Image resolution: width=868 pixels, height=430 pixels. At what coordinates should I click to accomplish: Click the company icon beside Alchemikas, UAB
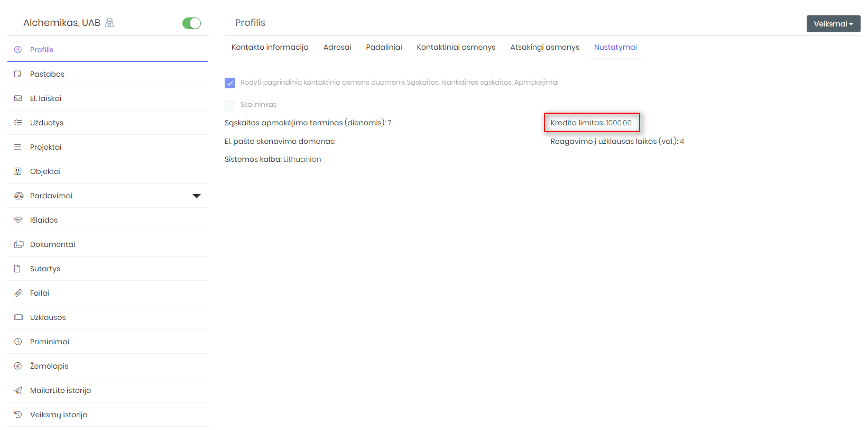pyautogui.click(x=109, y=23)
